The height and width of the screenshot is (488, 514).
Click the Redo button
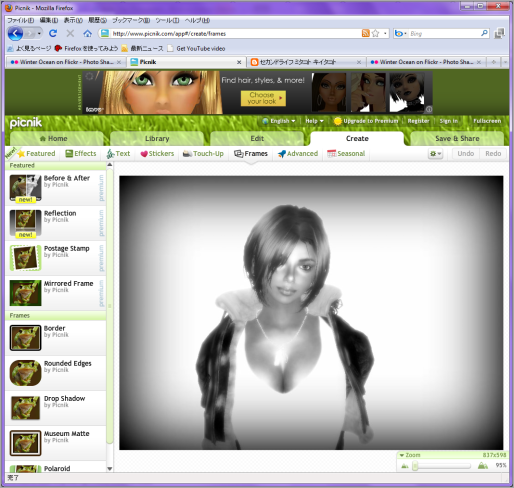(493, 154)
